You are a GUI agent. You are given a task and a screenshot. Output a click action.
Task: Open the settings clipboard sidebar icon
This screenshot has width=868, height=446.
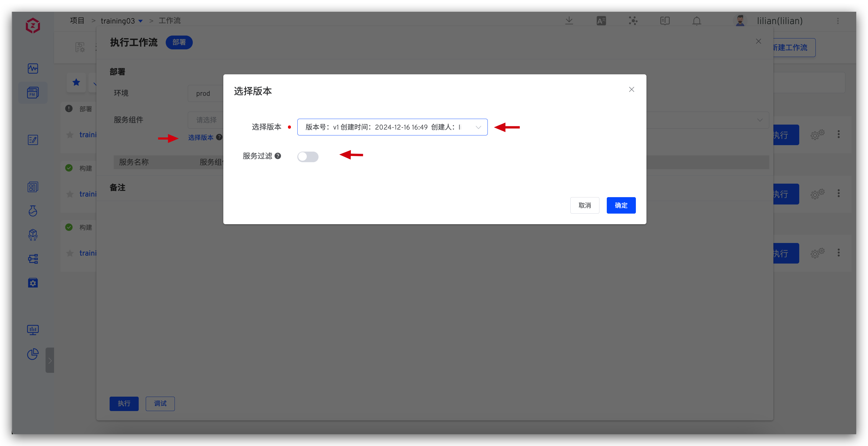click(x=33, y=283)
